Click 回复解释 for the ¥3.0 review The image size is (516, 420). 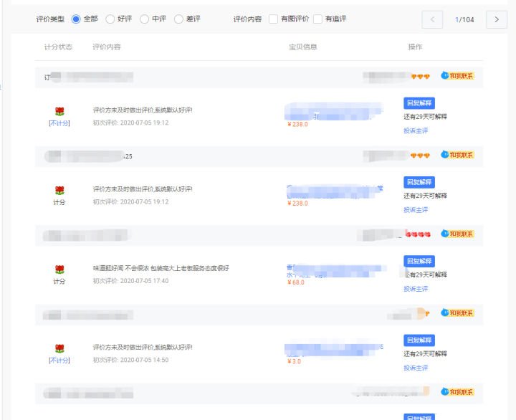pos(419,340)
